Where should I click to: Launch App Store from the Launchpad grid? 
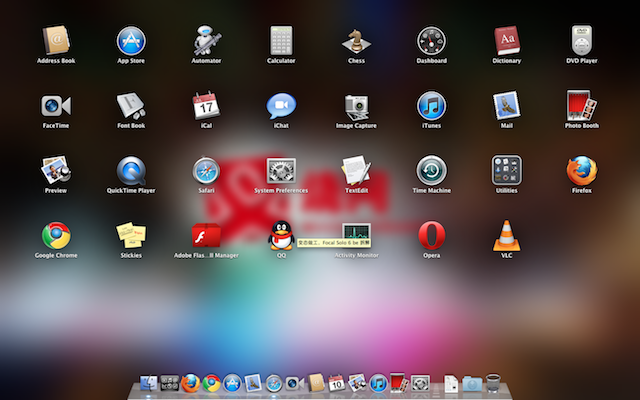coord(131,40)
